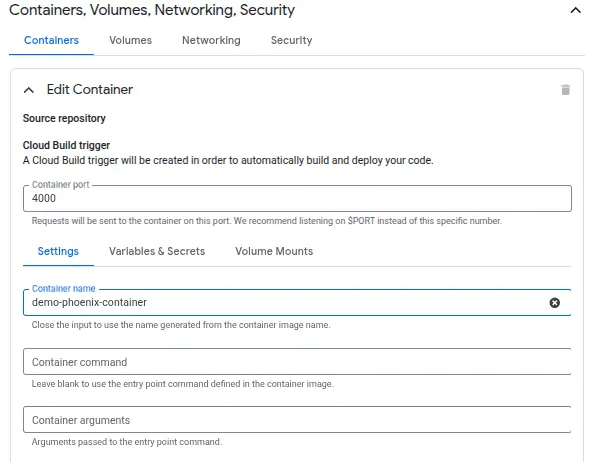The width and height of the screenshot is (615, 462).
Task: Clear the Container name field with X icon
Action: pyautogui.click(x=554, y=303)
